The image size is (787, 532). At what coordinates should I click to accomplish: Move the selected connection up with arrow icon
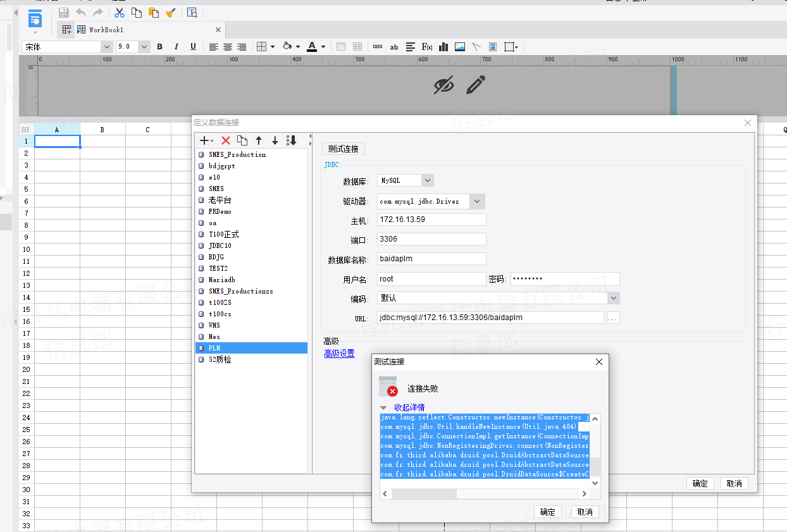[259, 140]
